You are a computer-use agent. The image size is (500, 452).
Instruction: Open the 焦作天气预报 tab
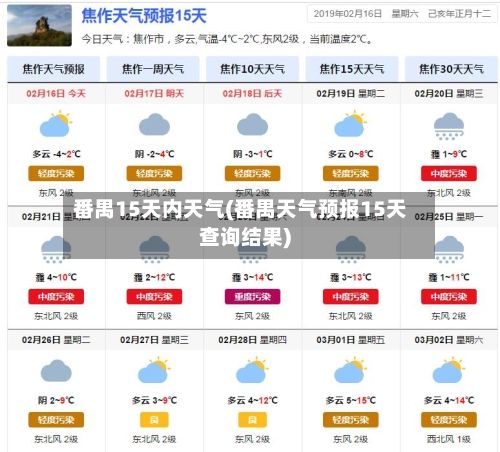[x=53, y=69]
